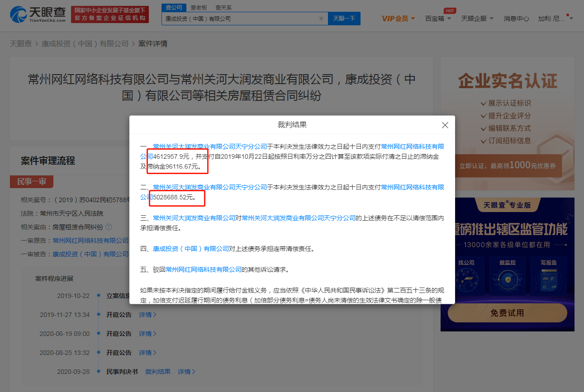Open the TianYanCha logo homepage link
The image size is (584, 392).
[38, 15]
